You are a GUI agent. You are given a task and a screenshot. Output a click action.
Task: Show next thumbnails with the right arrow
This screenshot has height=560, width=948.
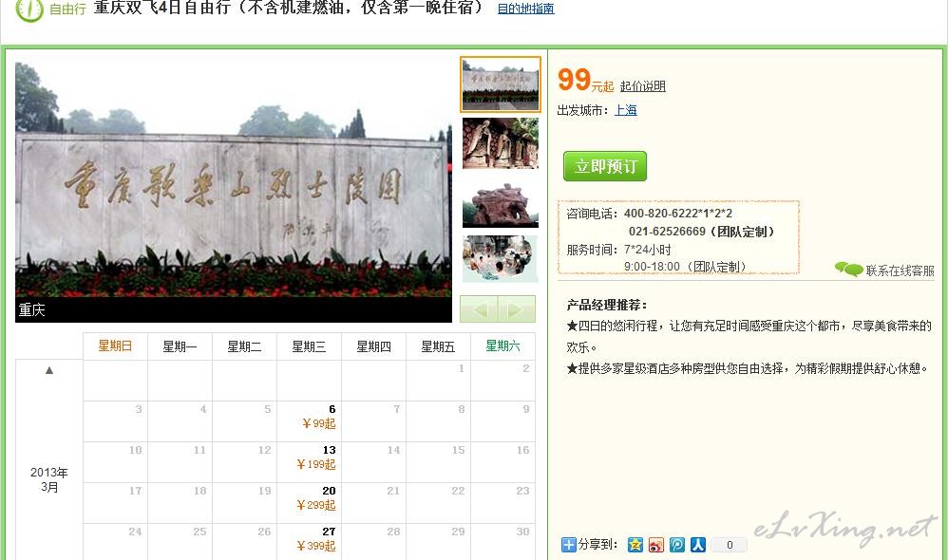click(x=517, y=309)
